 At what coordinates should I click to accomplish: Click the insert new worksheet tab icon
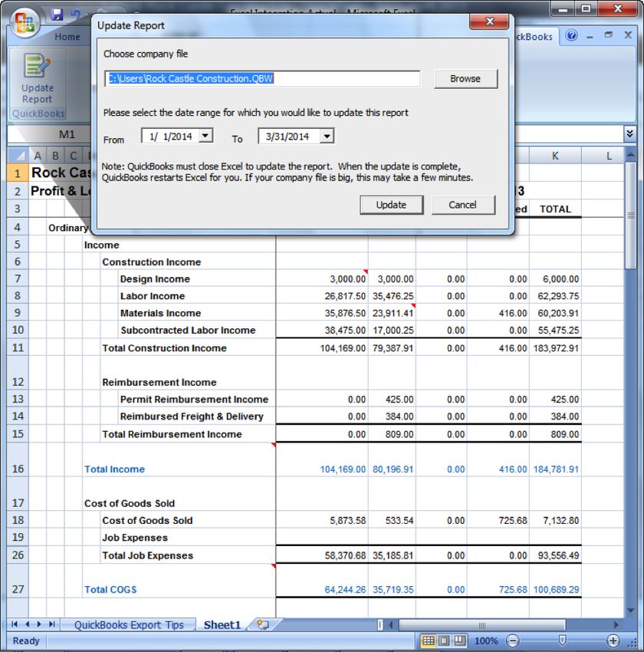tap(263, 624)
